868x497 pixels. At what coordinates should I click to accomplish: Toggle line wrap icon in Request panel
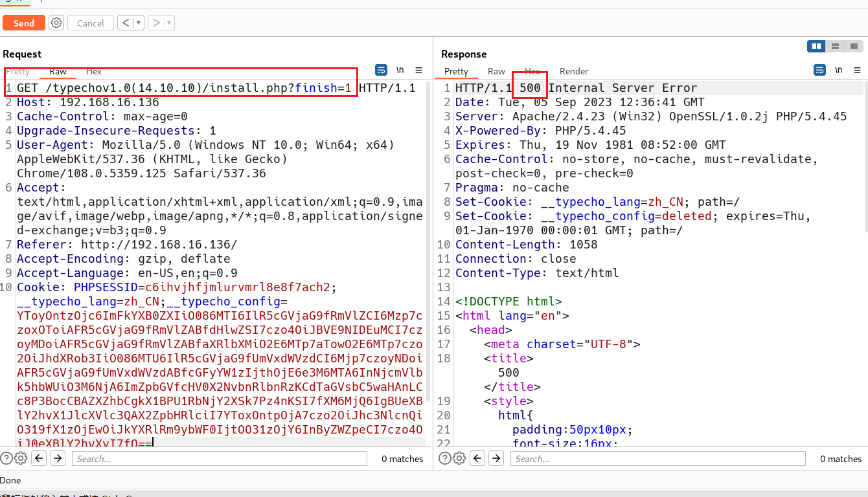382,70
